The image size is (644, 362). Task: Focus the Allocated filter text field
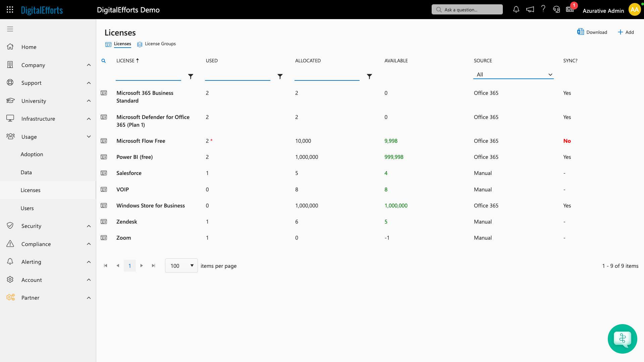(327, 76)
